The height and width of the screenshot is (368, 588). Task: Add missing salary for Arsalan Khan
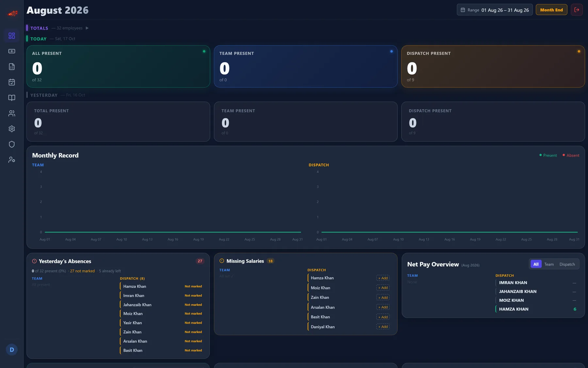click(x=383, y=307)
